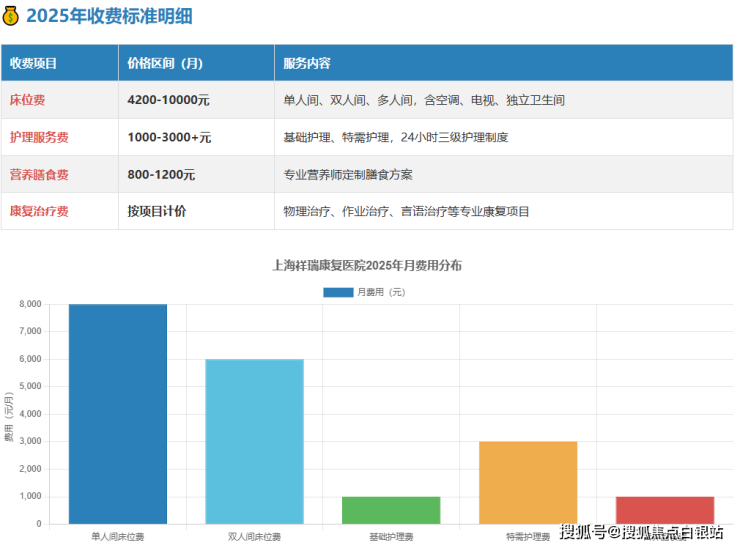Click the money bag icon beside the title

pos(11,16)
